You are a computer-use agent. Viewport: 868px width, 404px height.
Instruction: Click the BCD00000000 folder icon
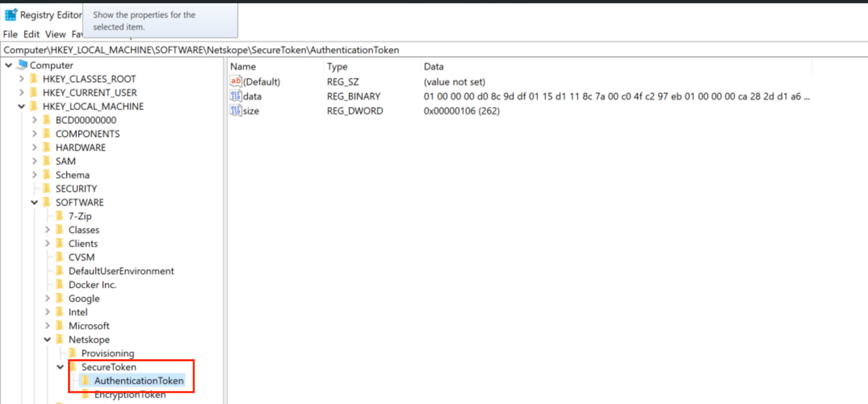47,120
